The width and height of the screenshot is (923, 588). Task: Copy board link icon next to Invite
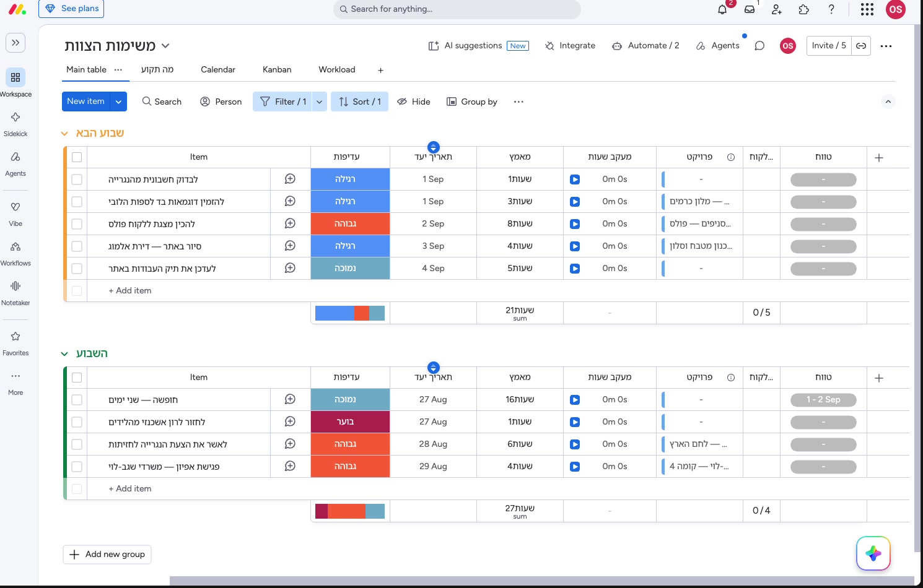click(x=861, y=46)
